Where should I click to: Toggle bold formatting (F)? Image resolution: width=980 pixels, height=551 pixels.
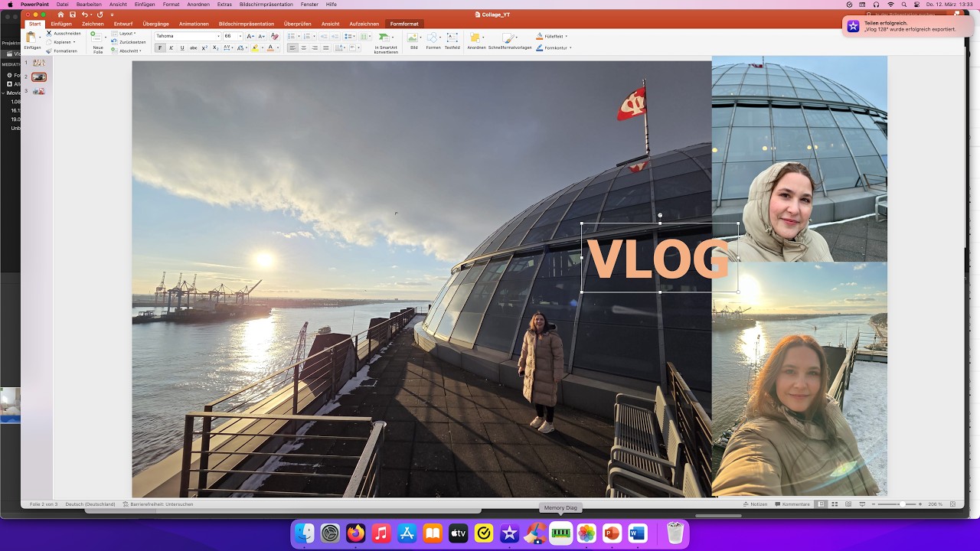[x=160, y=47]
